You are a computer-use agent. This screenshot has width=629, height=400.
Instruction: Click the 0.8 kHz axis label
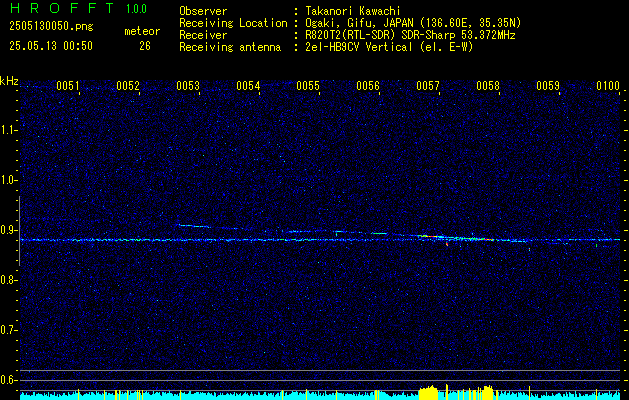point(8,280)
